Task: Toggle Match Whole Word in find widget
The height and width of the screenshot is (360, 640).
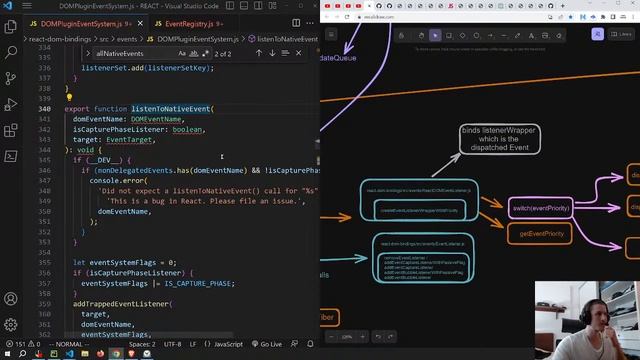Action: [x=194, y=53]
